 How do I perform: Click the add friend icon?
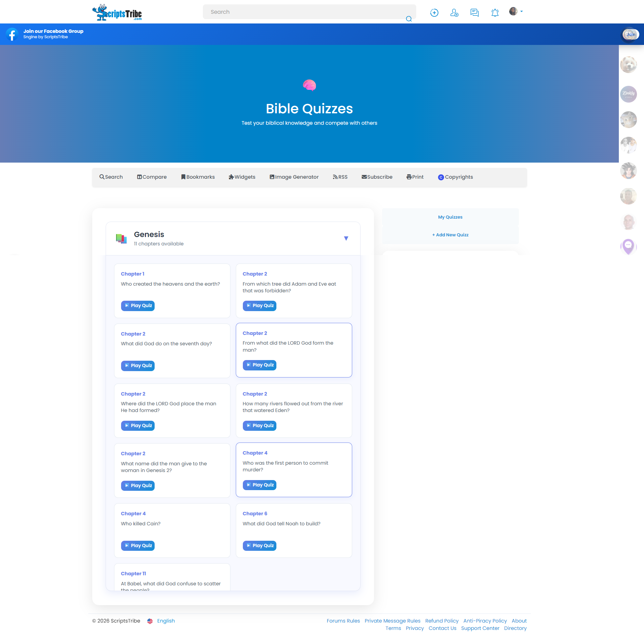(x=454, y=12)
